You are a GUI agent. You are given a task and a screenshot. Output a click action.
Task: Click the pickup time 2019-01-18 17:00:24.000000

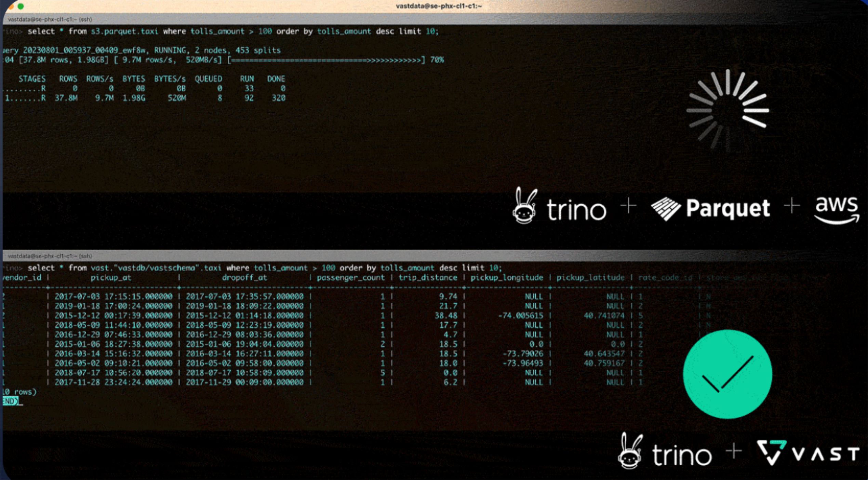click(113, 306)
